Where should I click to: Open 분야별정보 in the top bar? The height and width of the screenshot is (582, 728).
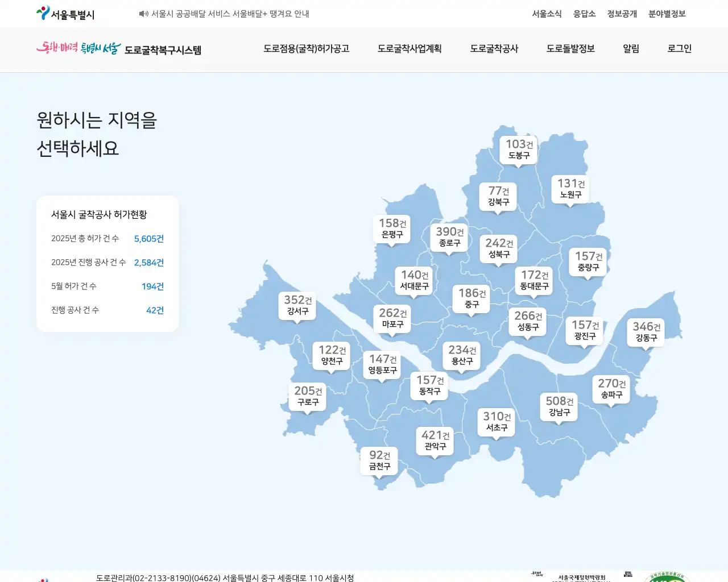point(667,14)
